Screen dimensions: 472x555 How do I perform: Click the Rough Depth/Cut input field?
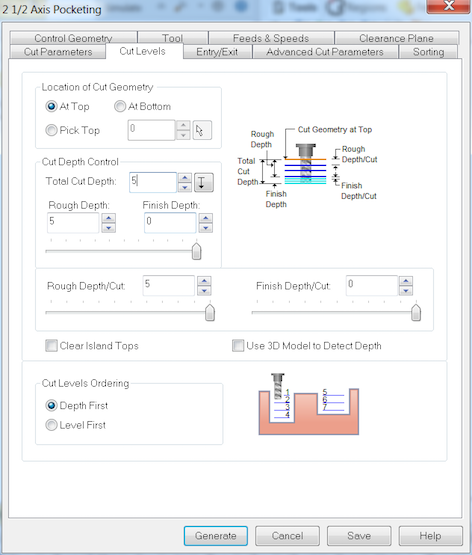coord(169,286)
